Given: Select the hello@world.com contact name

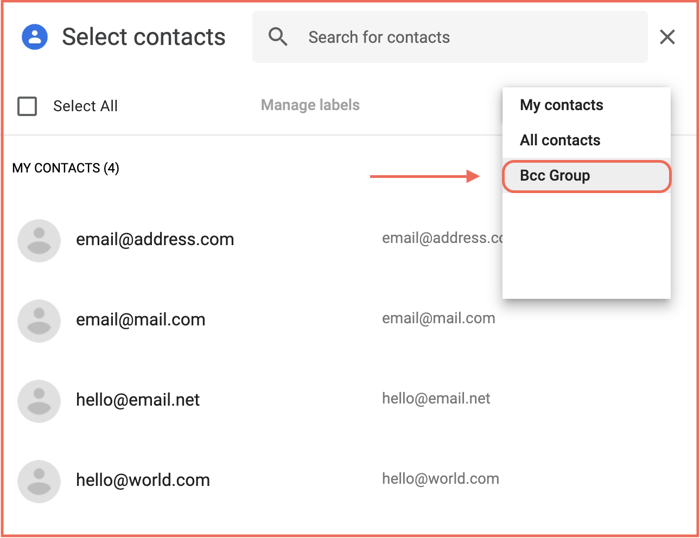Looking at the screenshot, I should [x=143, y=480].
